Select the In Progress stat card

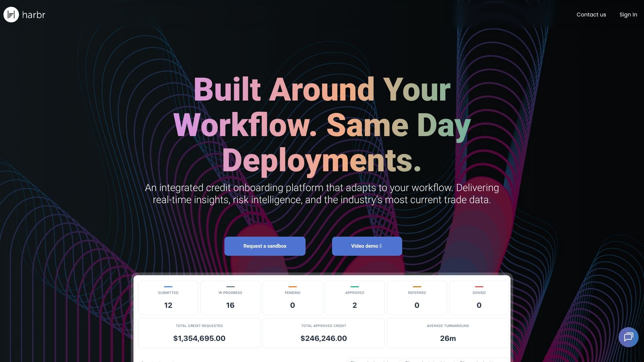click(230, 298)
